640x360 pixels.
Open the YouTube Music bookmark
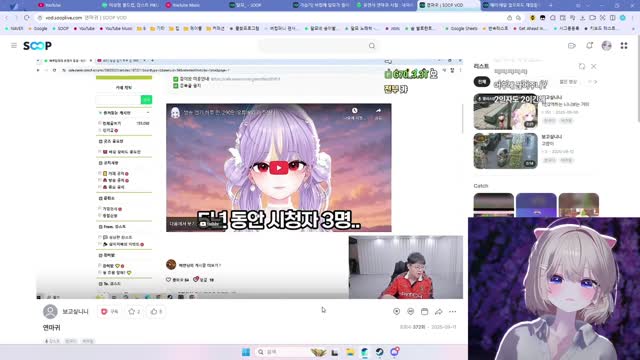tap(116, 29)
